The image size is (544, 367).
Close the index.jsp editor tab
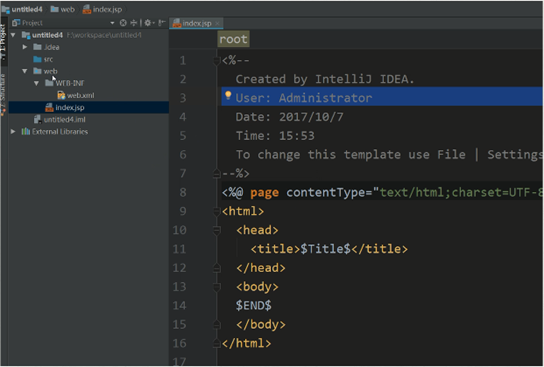[x=217, y=23]
